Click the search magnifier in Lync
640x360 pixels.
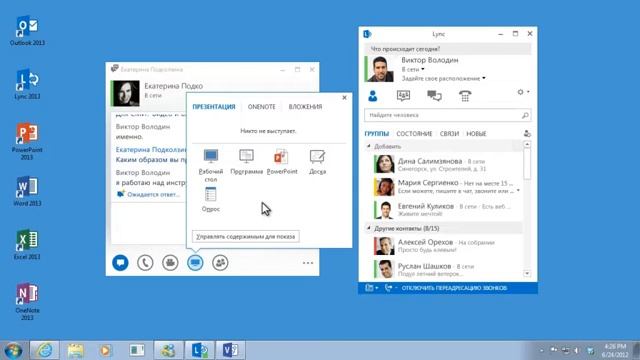point(525,116)
